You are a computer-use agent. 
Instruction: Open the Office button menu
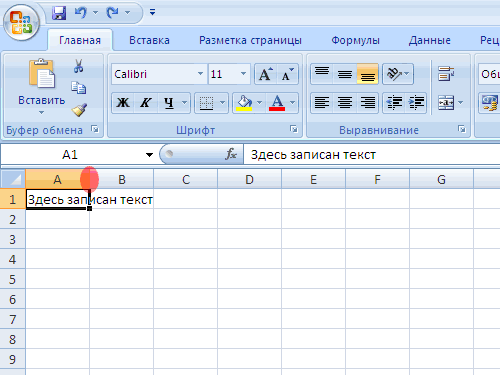21,23
